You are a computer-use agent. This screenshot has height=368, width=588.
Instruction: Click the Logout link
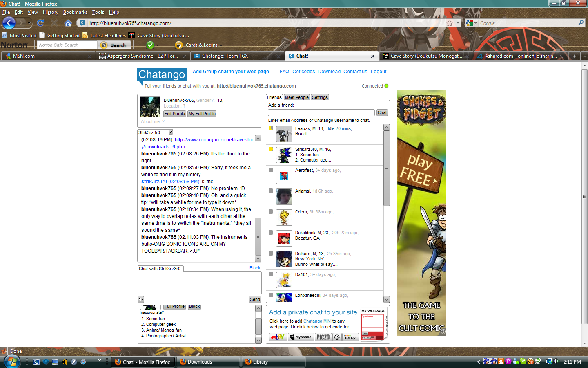click(379, 72)
